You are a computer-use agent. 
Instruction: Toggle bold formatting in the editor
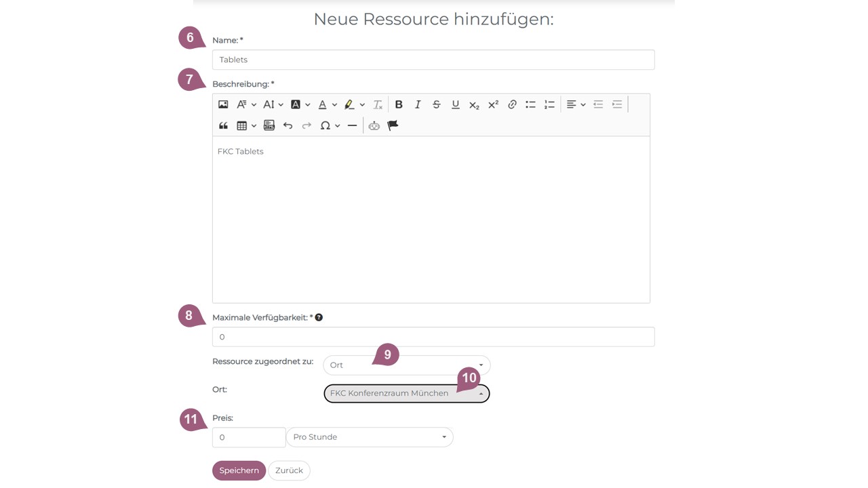399,104
